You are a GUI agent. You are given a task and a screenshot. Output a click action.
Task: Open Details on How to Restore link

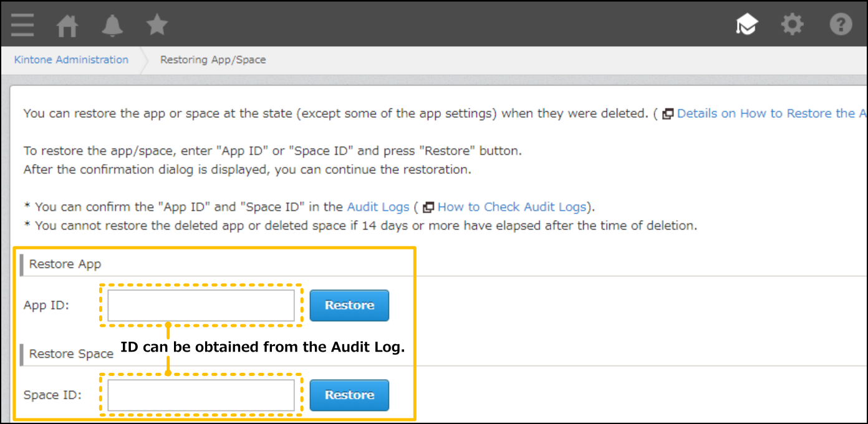coord(771,113)
